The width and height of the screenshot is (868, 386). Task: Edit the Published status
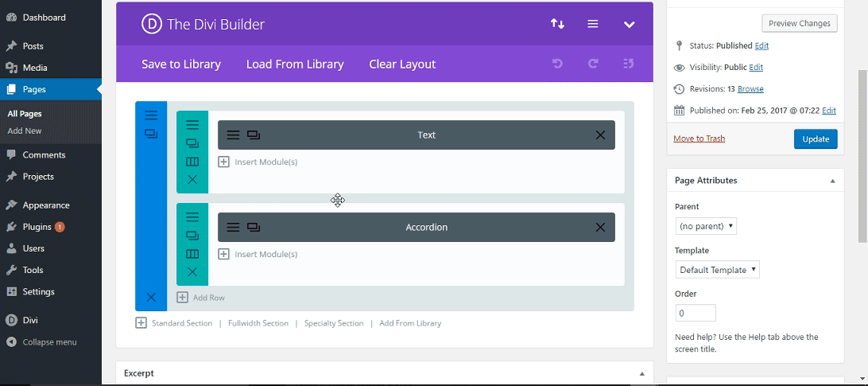point(761,45)
